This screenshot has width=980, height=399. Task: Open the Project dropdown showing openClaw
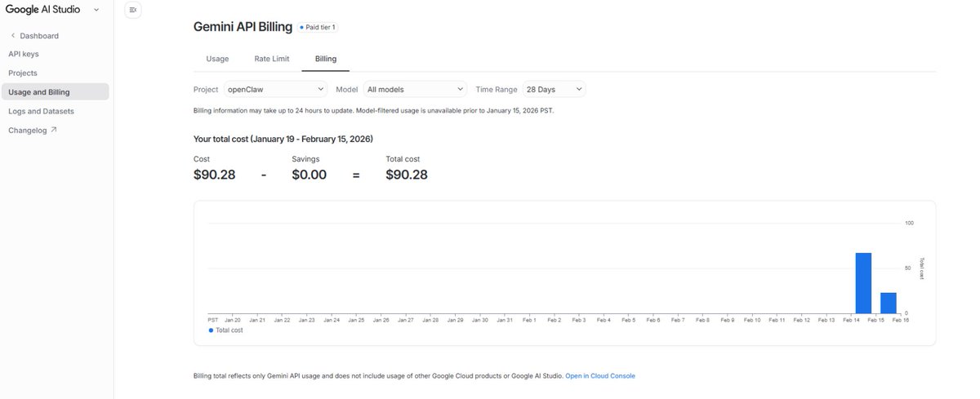(x=275, y=89)
